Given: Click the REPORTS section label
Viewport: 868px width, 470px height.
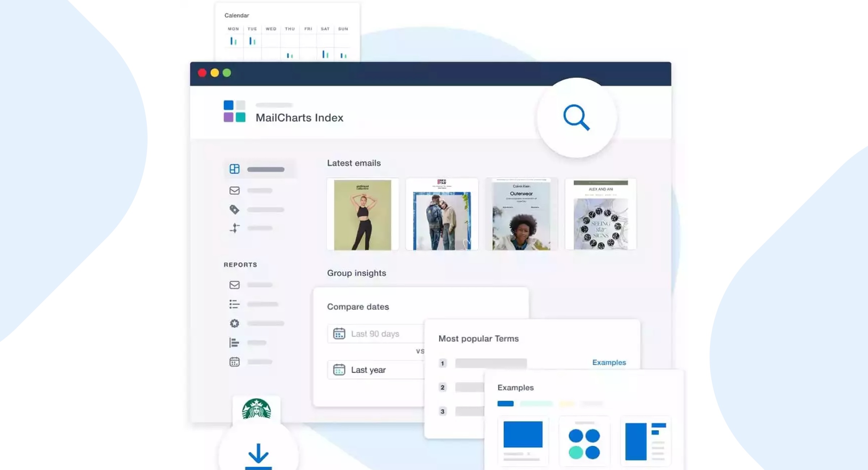Looking at the screenshot, I should (240, 265).
